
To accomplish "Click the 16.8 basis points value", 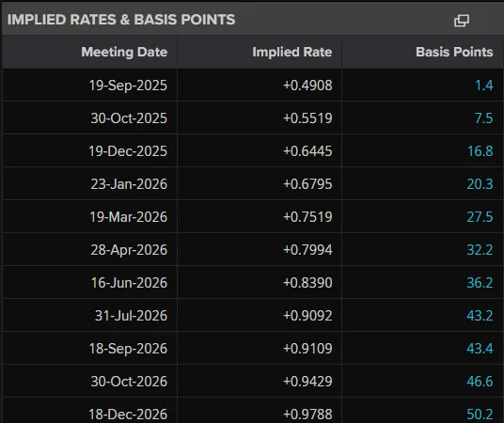I will coord(480,151).
